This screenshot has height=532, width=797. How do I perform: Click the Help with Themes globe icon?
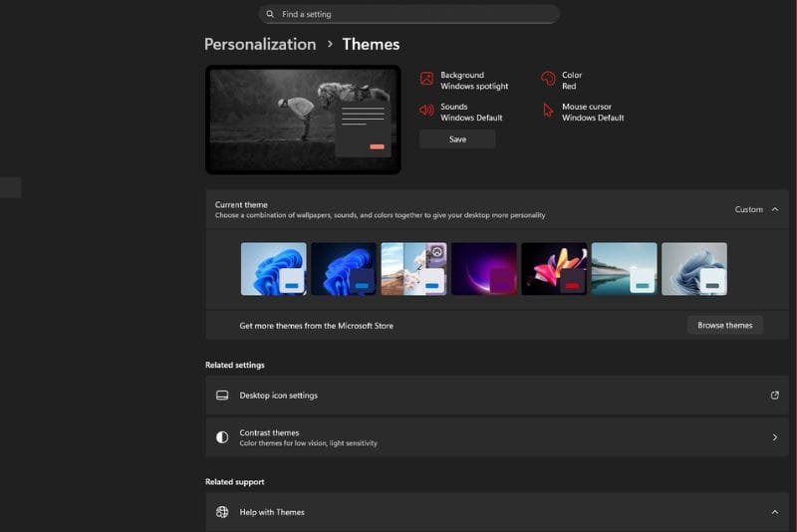click(222, 512)
